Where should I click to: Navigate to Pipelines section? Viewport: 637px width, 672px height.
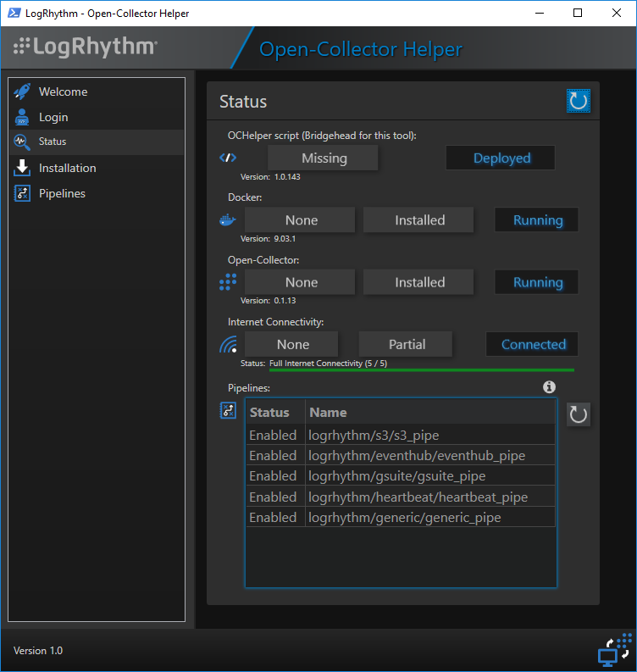click(x=97, y=193)
